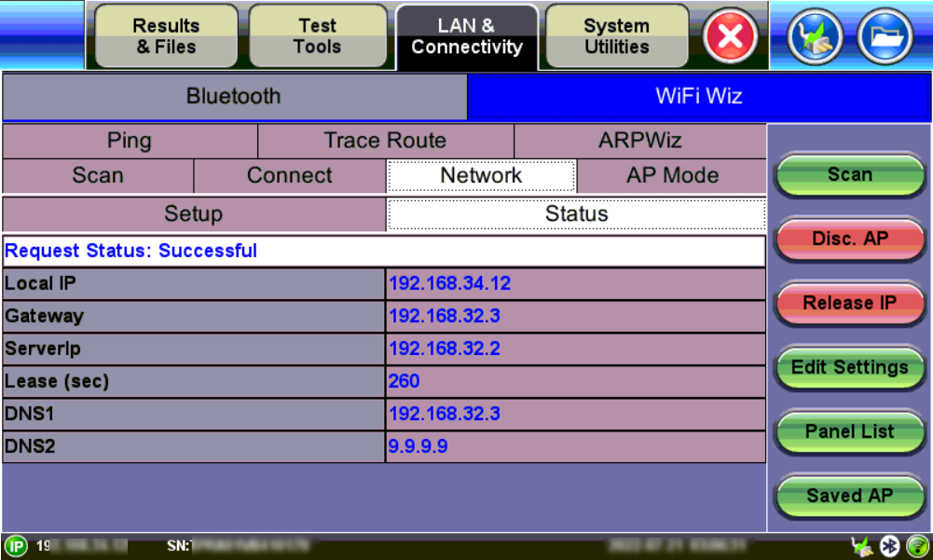Open the Ping tab
933x560 pixels.
(130, 141)
